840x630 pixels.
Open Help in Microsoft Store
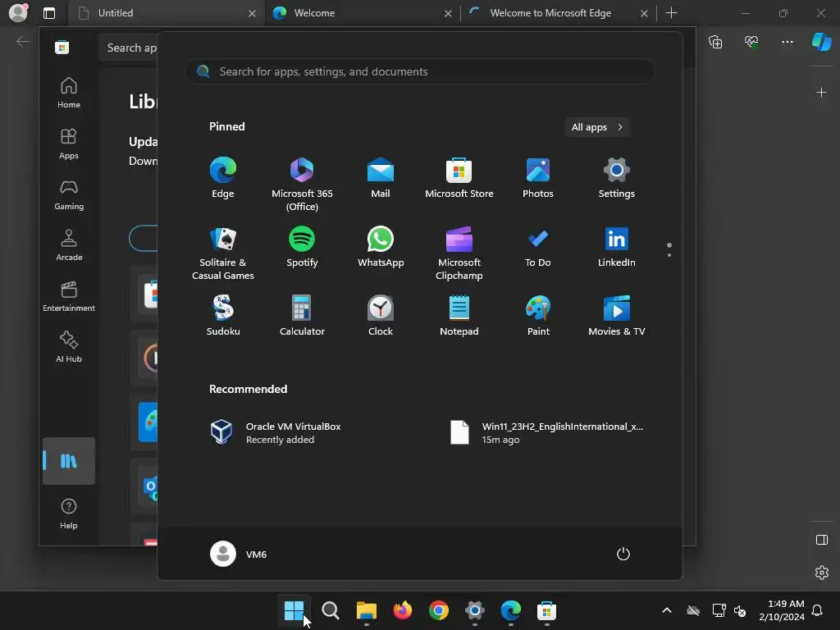(69, 514)
